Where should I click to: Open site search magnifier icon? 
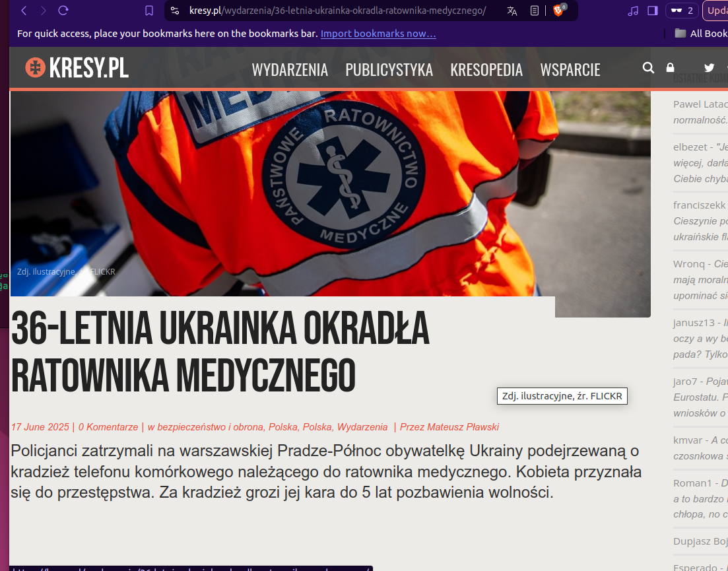[649, 68]
